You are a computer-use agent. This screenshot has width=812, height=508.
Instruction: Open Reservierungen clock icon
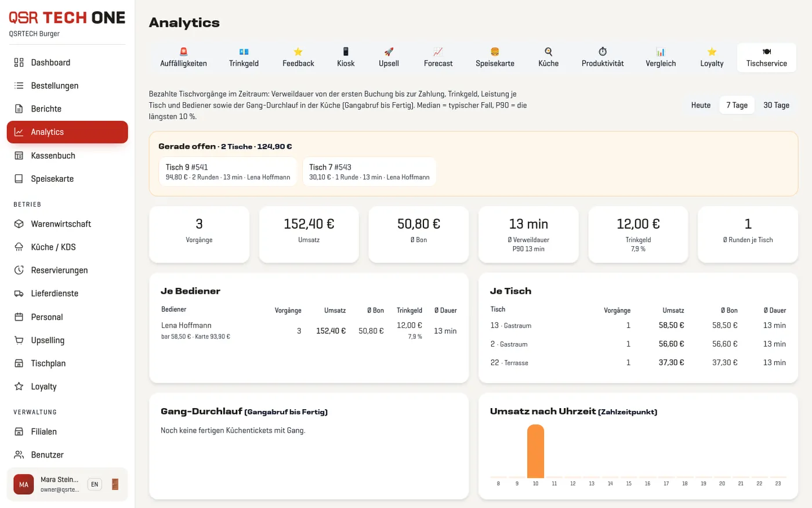(x=19, y=270)
